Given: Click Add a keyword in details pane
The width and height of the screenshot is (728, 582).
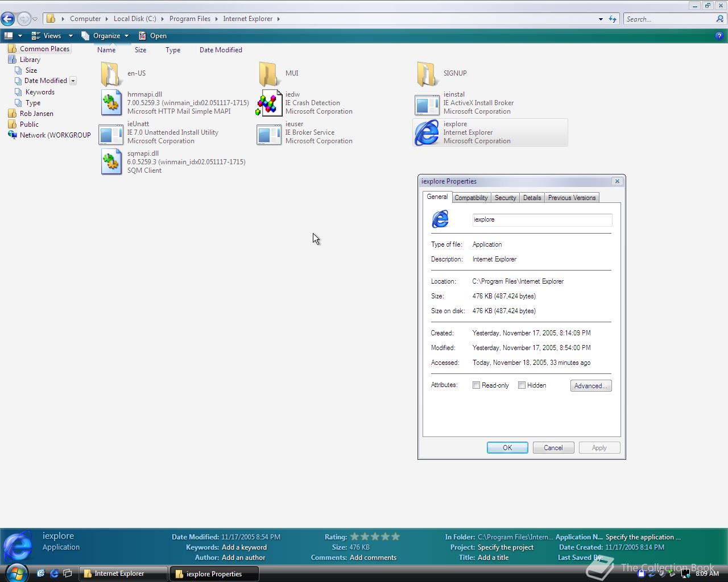Looking at the screenshot, I should (244, 547).
